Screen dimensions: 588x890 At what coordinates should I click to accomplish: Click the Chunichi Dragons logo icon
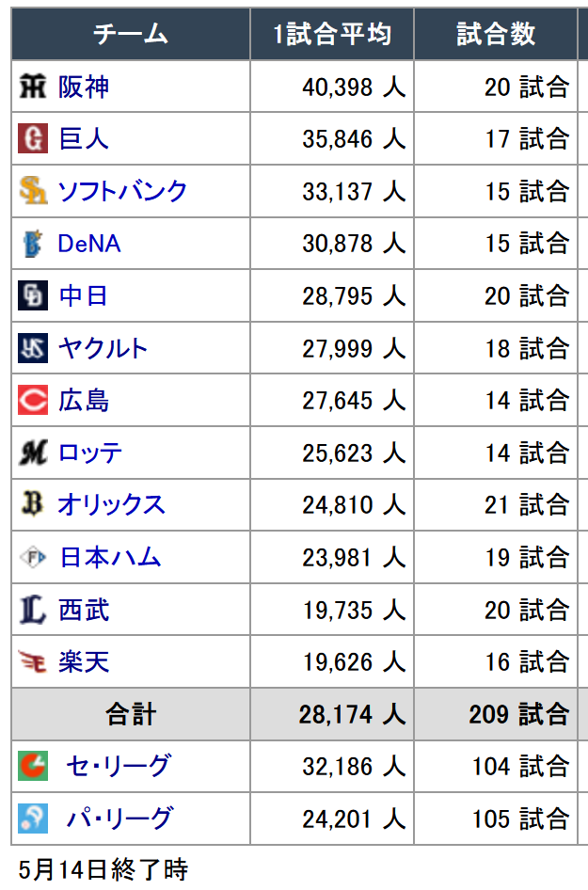pos(33,295)
